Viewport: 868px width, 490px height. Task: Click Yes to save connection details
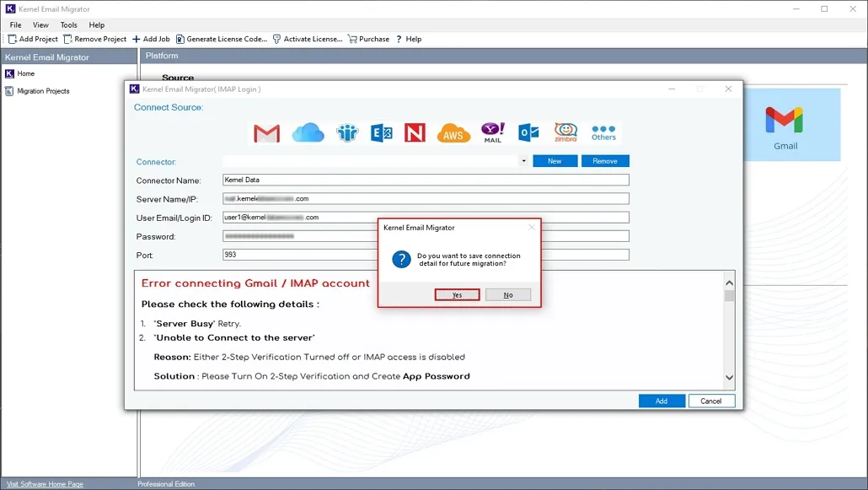[456, 294]
